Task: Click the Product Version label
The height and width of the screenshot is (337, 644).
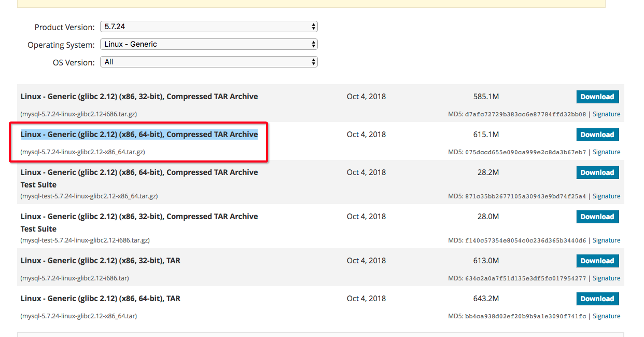Action: [65, 27]
